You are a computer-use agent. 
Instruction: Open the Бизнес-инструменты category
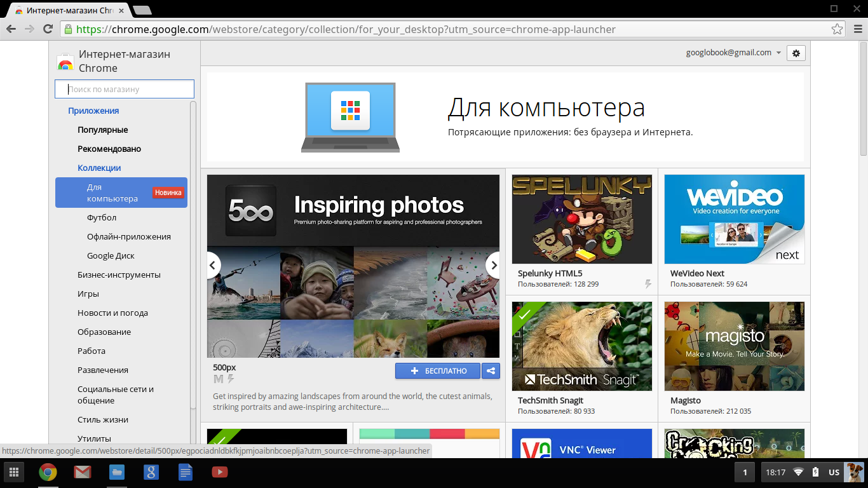[119, 274]
